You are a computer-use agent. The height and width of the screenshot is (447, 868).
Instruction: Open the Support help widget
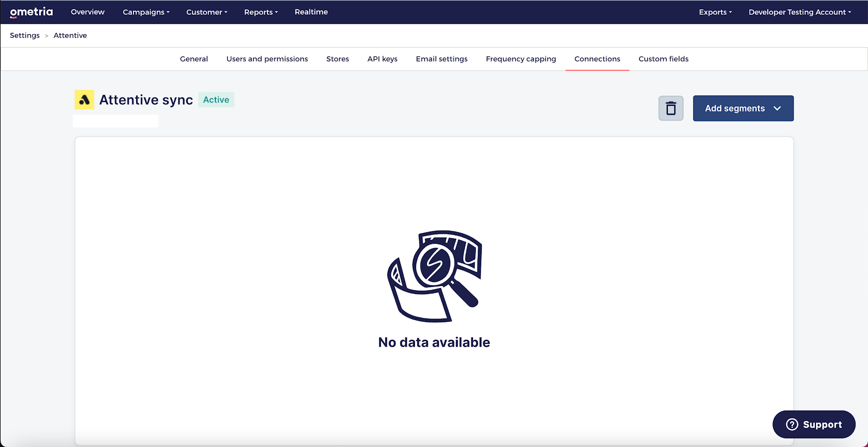pos(814,424)
